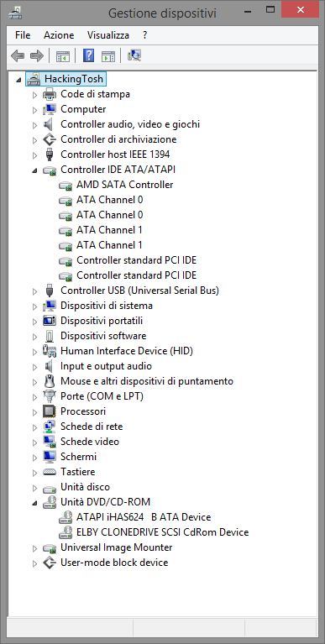The image size is (325, 644).
Task: Click the network icon beside Schede di rete
Action: pyautogui.click(x=50, y=427)
